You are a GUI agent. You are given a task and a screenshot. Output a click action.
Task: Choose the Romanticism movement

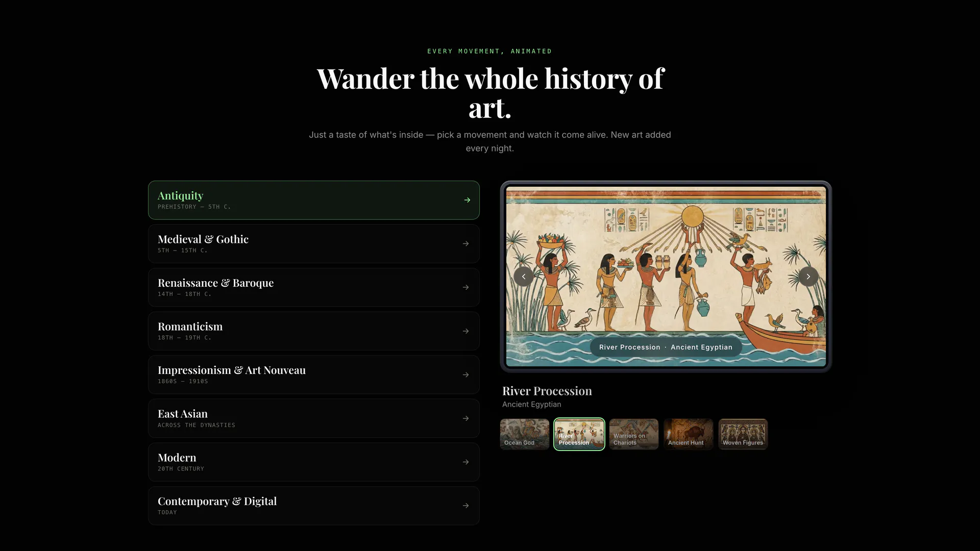pos(314,331)
